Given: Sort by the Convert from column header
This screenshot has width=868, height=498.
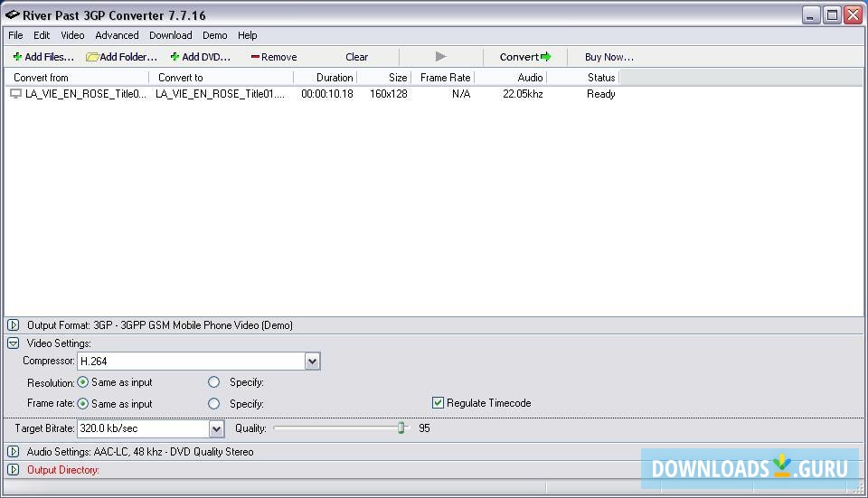Looking at the screenshot, I should point(76,78).
